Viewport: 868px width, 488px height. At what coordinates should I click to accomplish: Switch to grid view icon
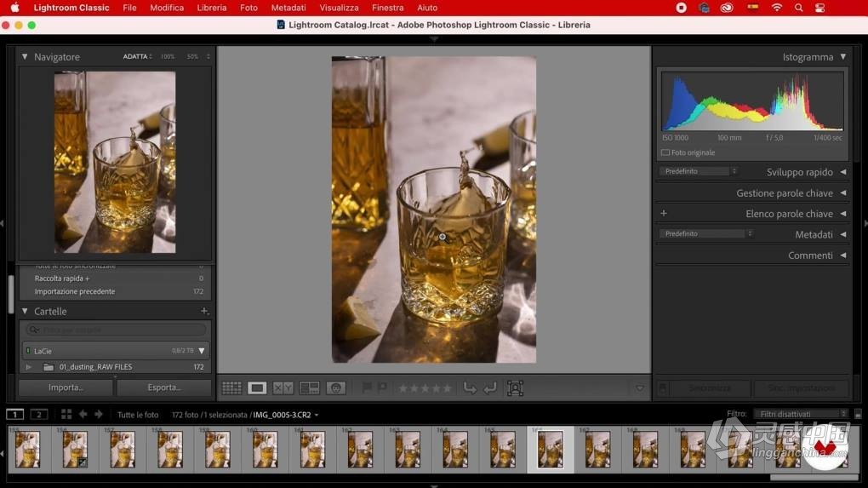pyautogui.click(x=231, y=388)
